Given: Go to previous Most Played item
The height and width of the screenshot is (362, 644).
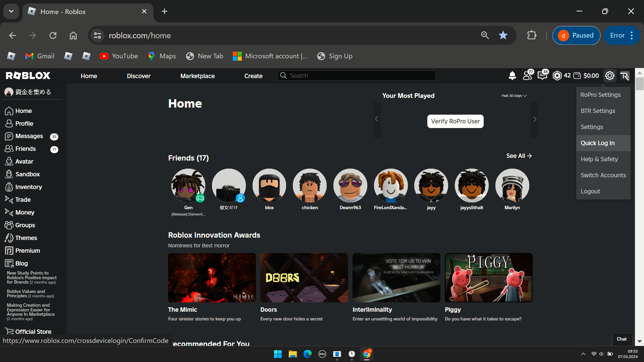Looking at the screenshot, I should click(377, 119).
